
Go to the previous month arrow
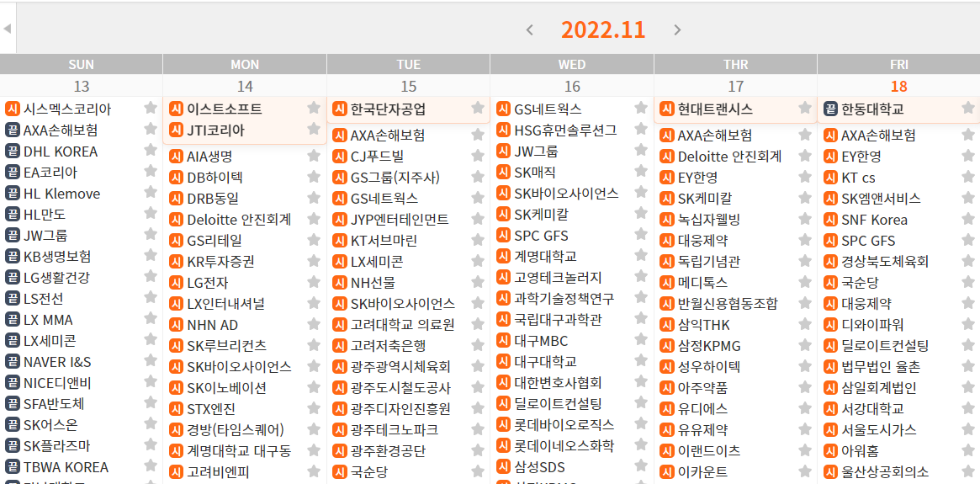530,29
